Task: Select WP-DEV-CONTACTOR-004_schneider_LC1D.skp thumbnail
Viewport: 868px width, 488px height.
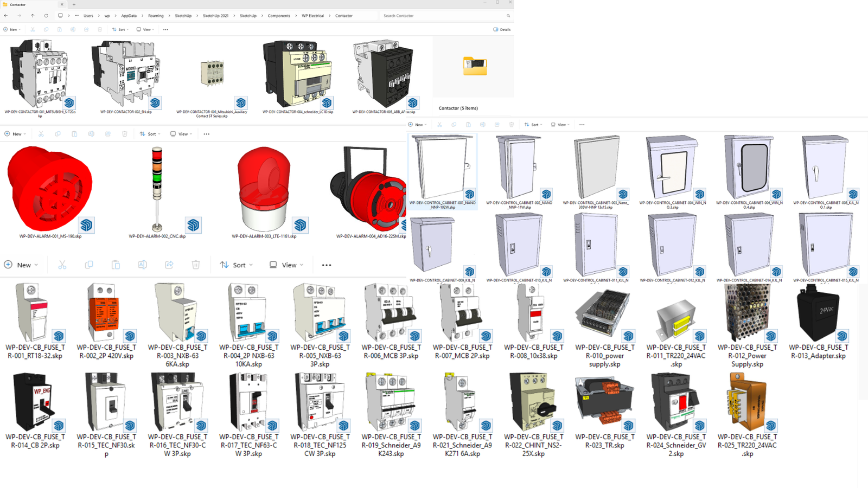Action: tap(298, 74)
